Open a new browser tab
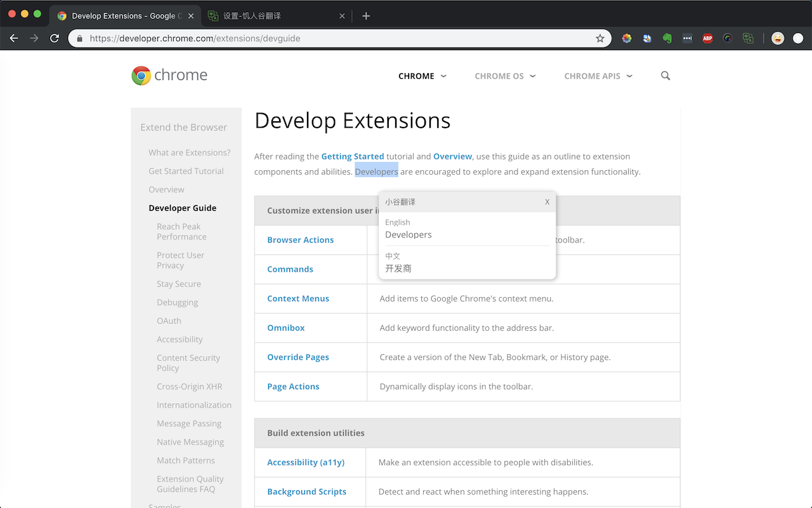Screen dimensions: 812x508 coord(366,16)
